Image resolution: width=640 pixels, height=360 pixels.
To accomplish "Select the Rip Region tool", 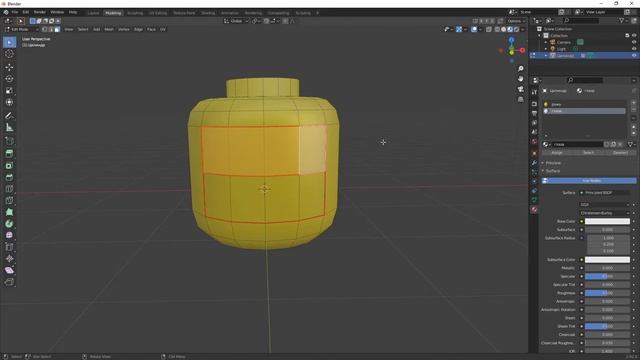I will click(x=9, y=282).
